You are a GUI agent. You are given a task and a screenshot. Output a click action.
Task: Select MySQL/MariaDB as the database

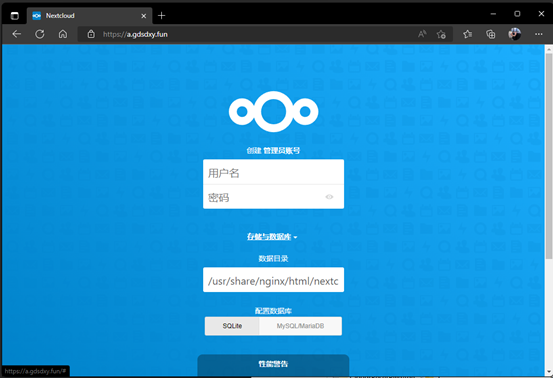300,326
